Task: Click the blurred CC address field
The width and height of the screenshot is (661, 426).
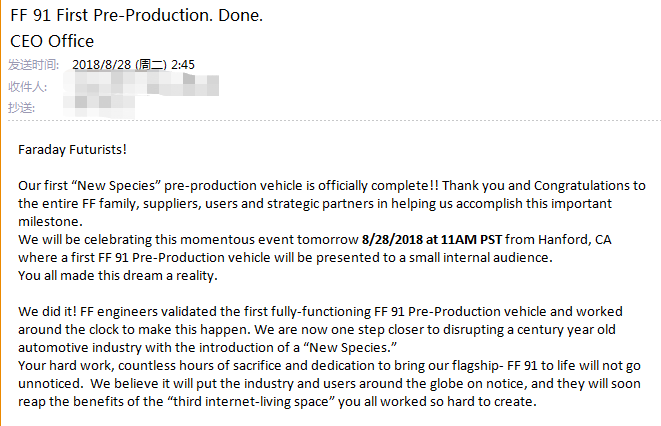Action: tap(99, 107)
